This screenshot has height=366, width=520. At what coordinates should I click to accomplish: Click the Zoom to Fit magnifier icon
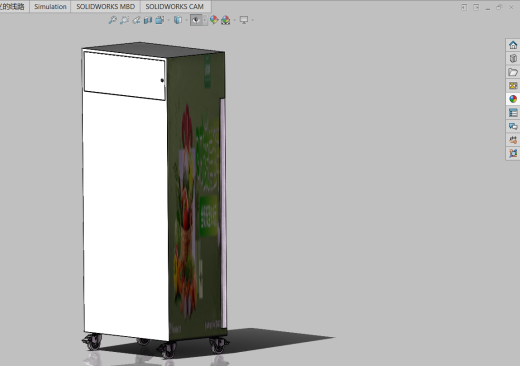tap(112, 20)
